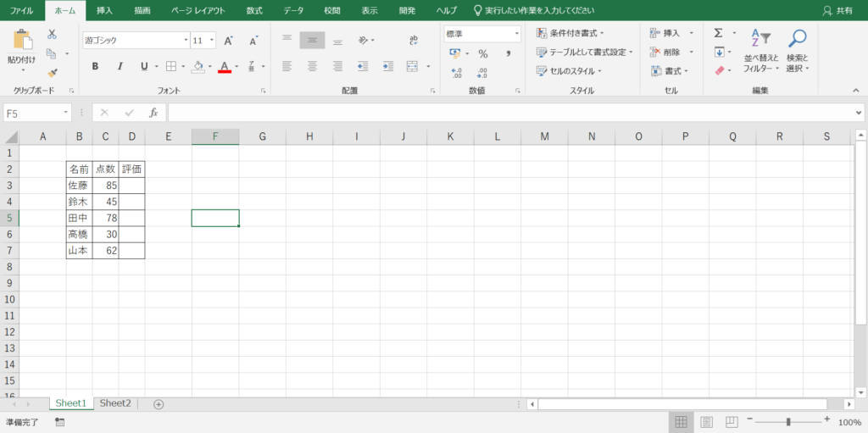Click the increase indent icon

point(387,66)
